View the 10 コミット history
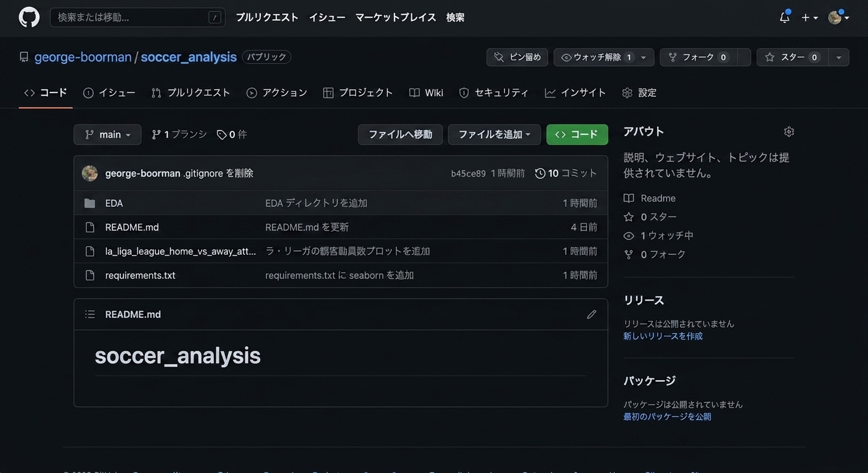Screen dimensions: 868x473 566,173
